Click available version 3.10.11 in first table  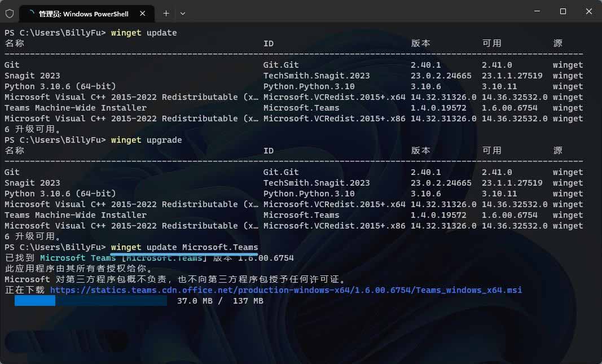499,86
